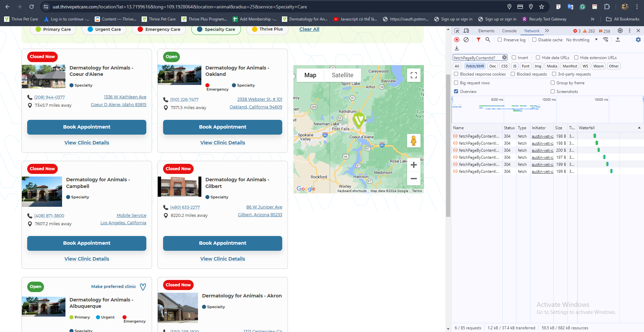Open DevTools settings gear
644x332 pixels.
coord(620,31)
